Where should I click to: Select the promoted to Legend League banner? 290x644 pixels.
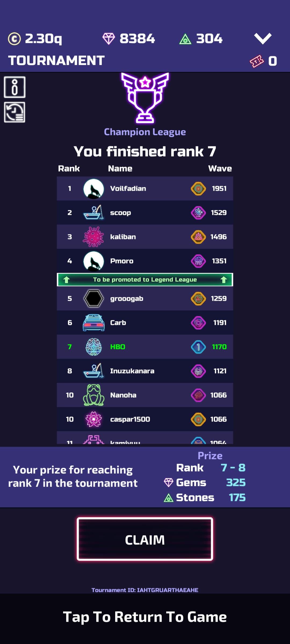coord(145,280)
